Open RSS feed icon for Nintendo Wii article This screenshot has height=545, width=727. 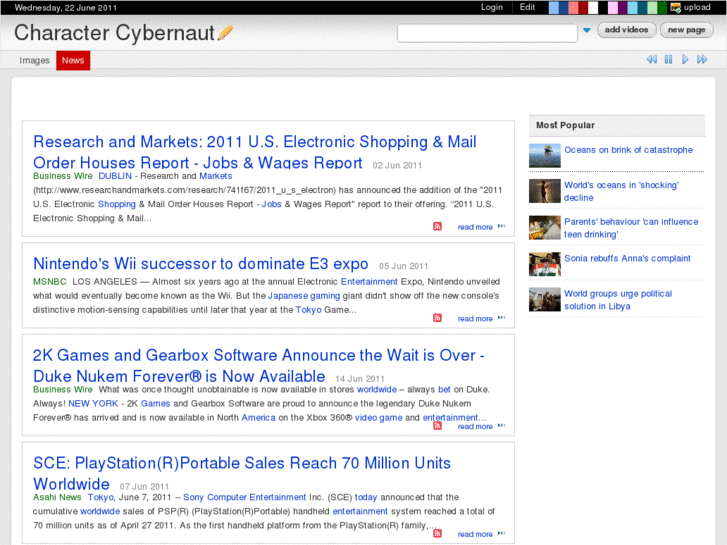point(437,318)
